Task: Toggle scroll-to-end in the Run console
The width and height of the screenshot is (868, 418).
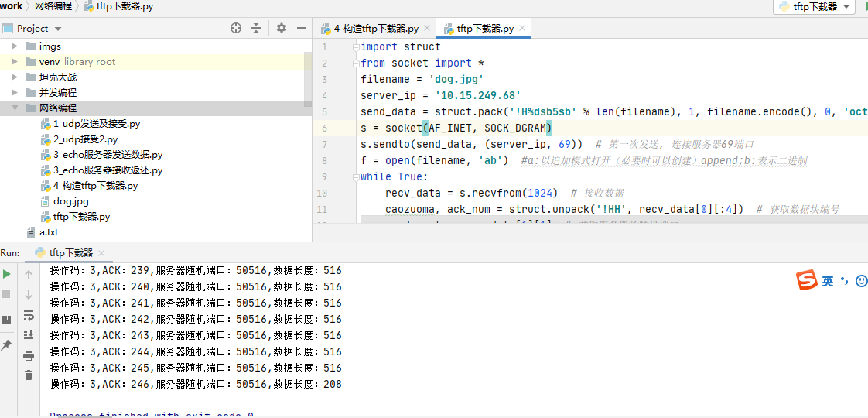Action: click(x=29, y=335)
